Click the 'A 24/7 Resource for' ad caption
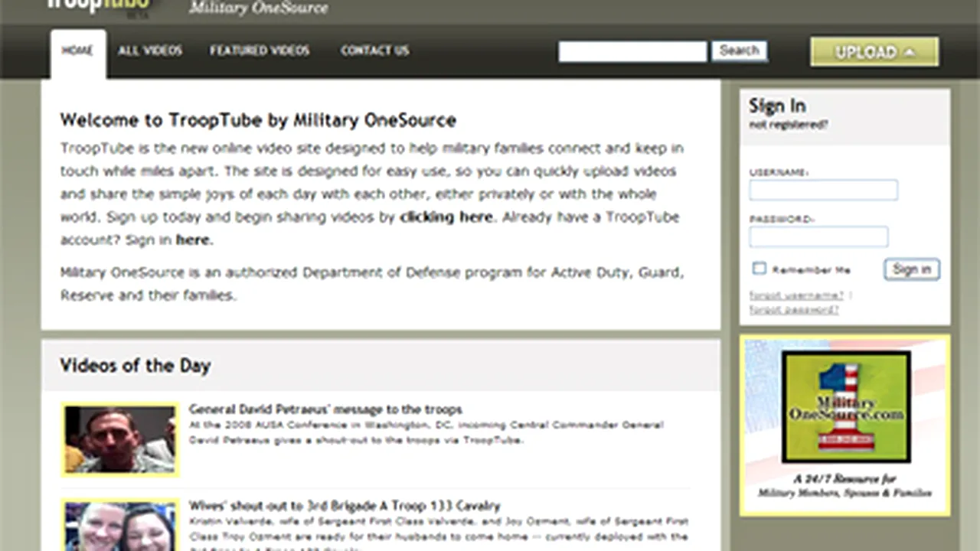This screenshot has width=980, height=551. 844,479
